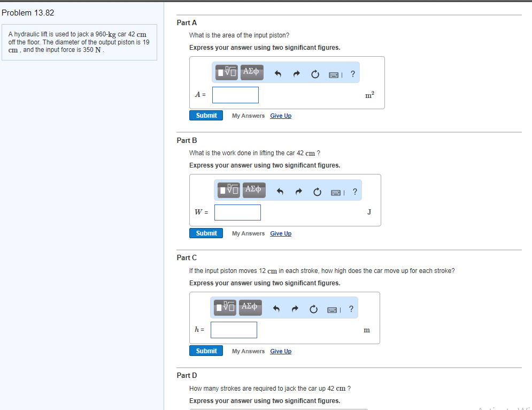Show keyboard shortcuts in Part A
The height and width of the screenshot is (410, 532).
334,75
